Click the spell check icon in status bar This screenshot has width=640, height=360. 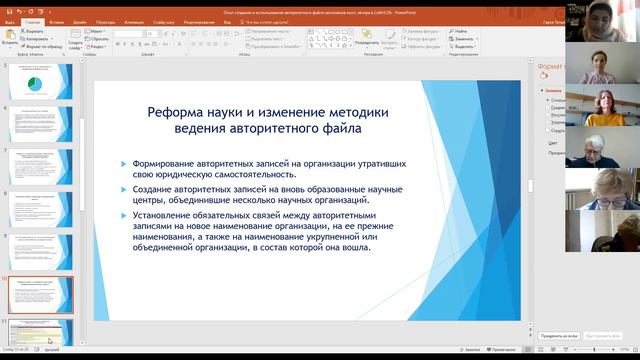click(37, 349)
